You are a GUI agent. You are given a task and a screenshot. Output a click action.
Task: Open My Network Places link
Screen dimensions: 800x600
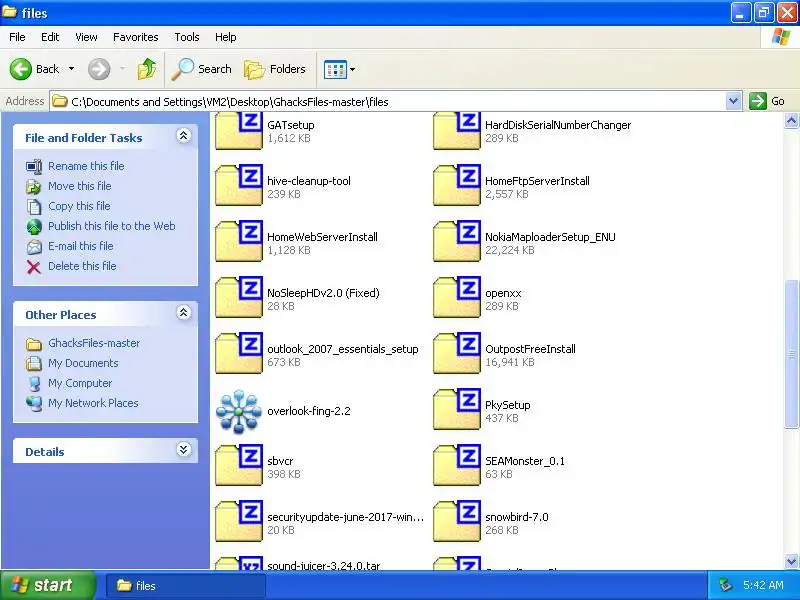[93, 403]
